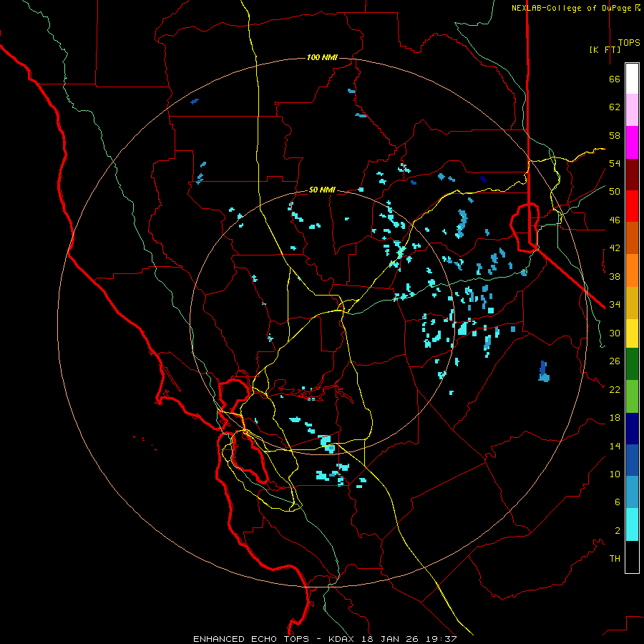Click the "66" legend value
The image size is (644, 644).
click(615, 79)
